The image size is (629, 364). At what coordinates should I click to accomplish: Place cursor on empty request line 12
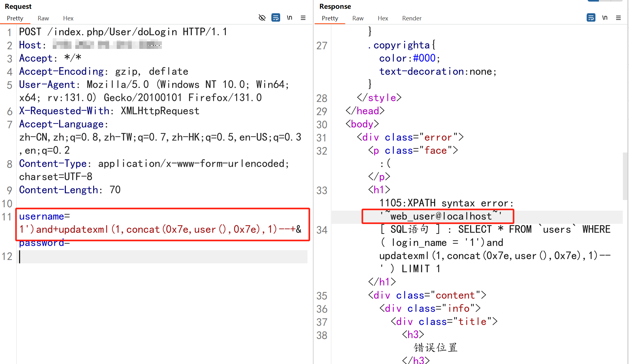point(163,256)
